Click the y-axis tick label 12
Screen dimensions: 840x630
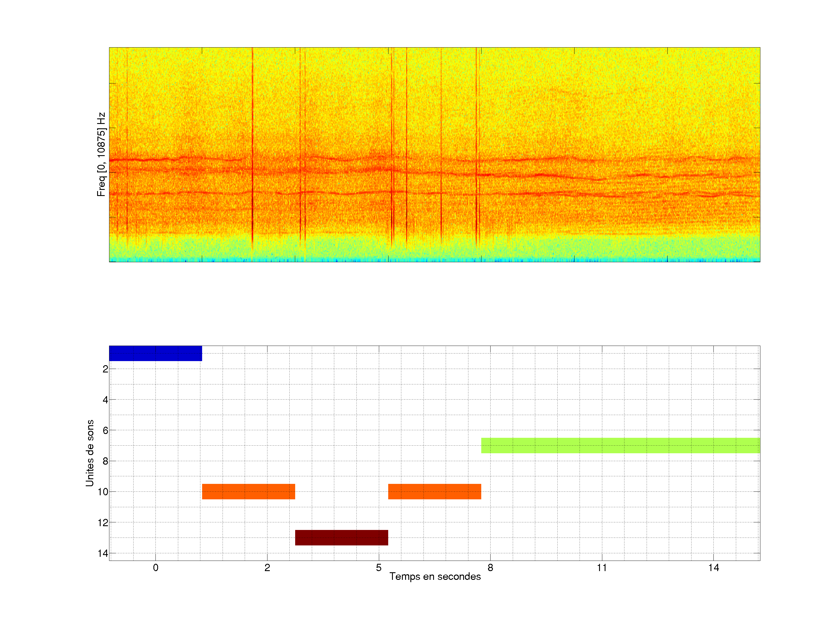pyautogui.click(x=103, y=523)
